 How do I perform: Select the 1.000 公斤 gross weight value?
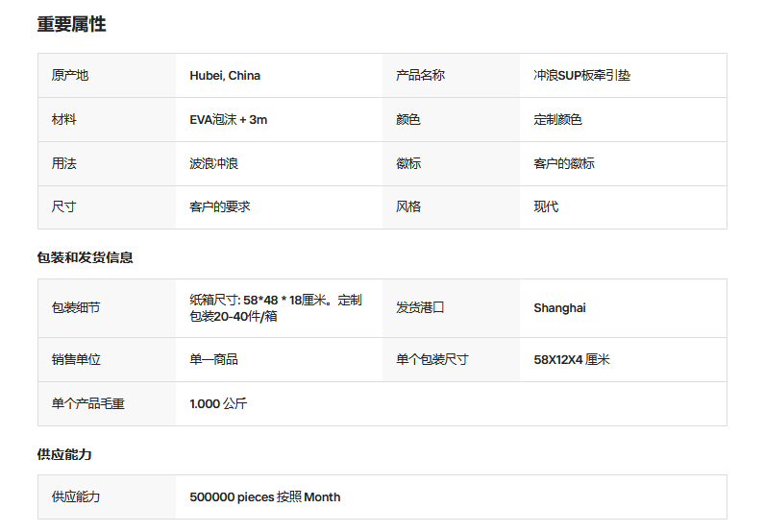pos(218,404)
